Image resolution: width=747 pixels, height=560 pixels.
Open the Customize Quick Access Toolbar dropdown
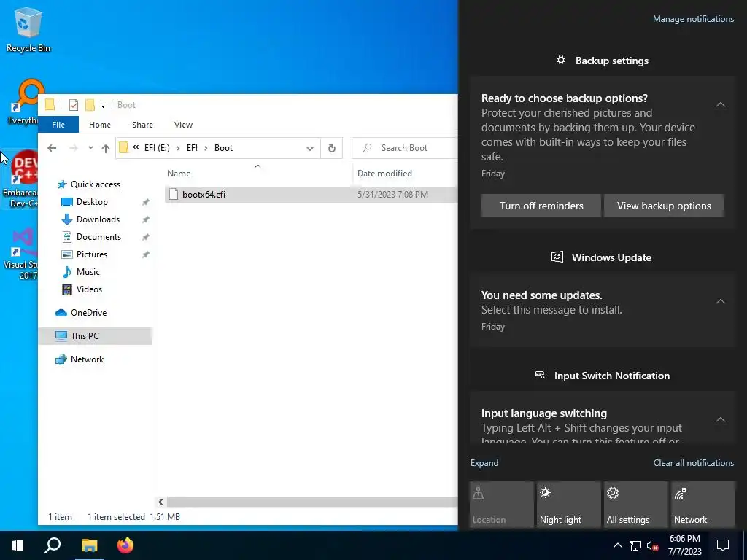[103, 105]
